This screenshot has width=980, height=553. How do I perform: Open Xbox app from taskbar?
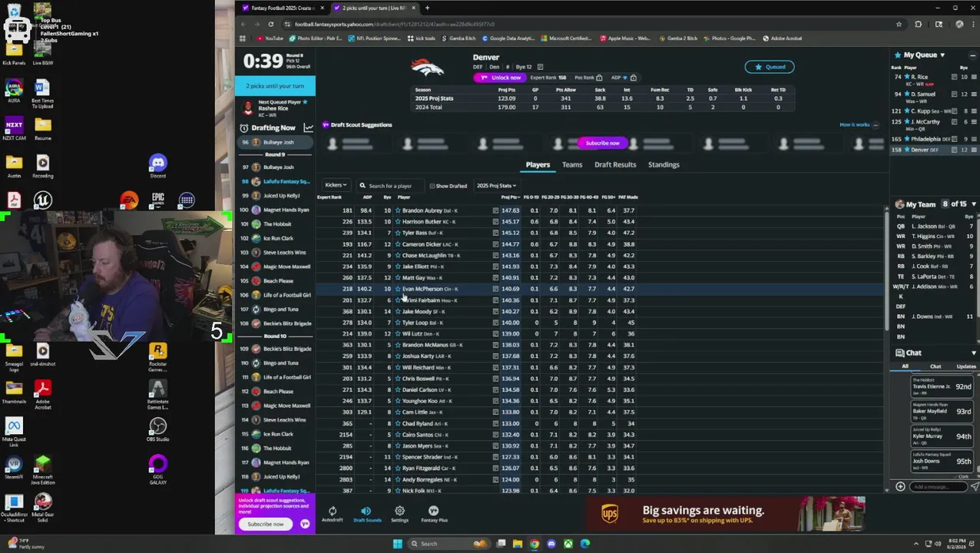(568, 544)
